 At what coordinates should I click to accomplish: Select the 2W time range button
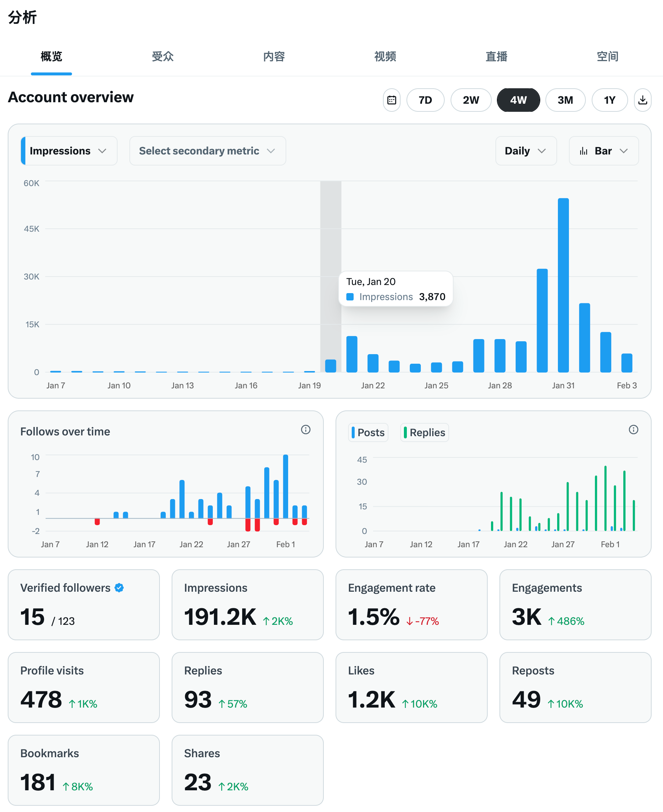(470, 100)
